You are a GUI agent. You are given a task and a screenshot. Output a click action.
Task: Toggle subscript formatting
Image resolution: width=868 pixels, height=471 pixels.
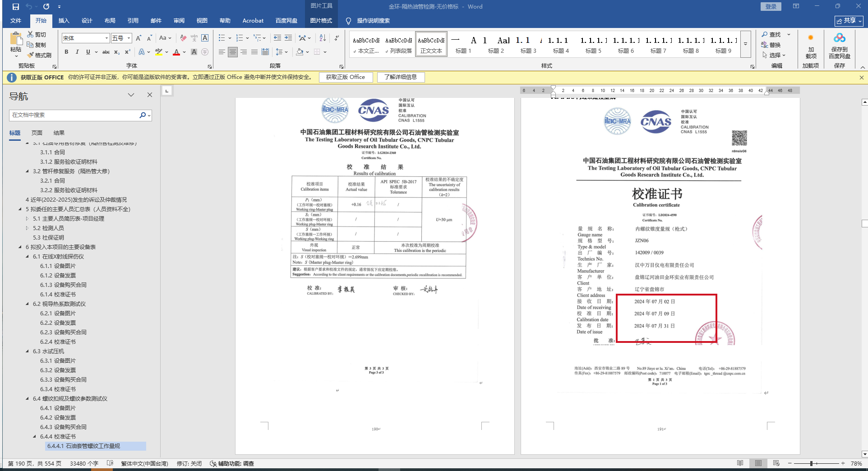pyautogui.click(x=117, y=52)
